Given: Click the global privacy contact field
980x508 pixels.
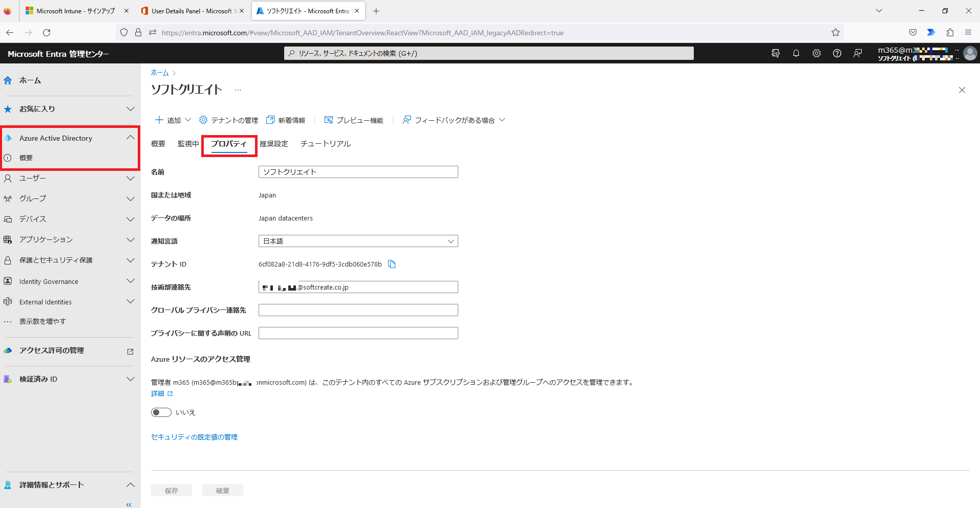Looking at the screenshot, I should coord(358,310).
